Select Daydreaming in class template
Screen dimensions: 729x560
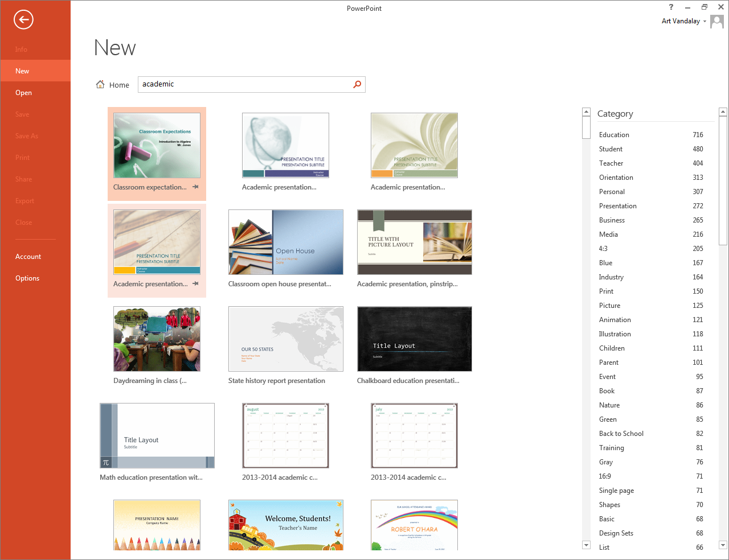pos(157,339)
